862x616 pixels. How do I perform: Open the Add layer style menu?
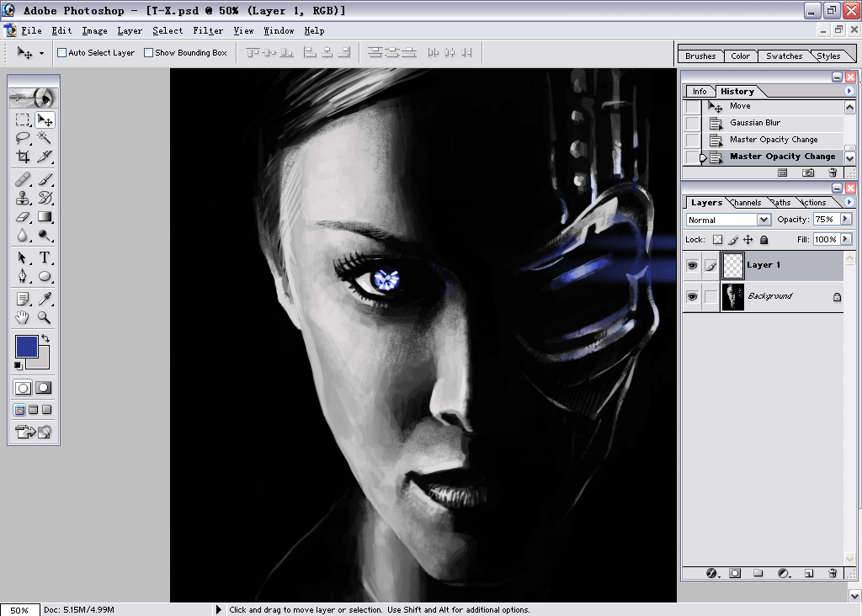click(x=712, y=573)
